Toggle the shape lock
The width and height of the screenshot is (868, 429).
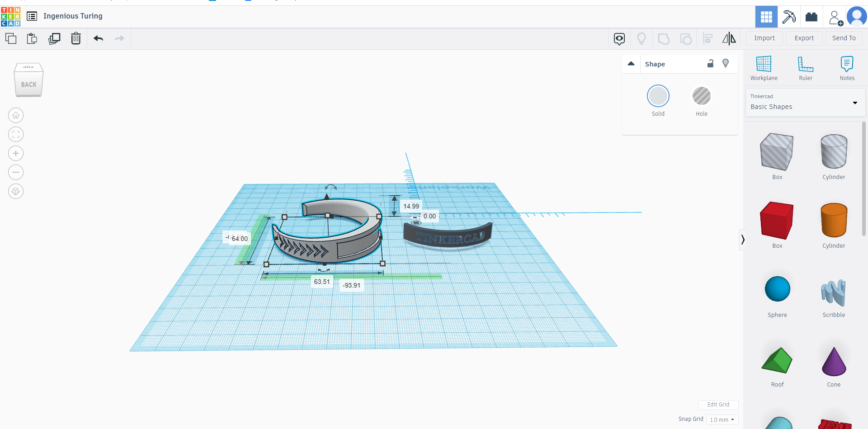[x=710, y=64]
